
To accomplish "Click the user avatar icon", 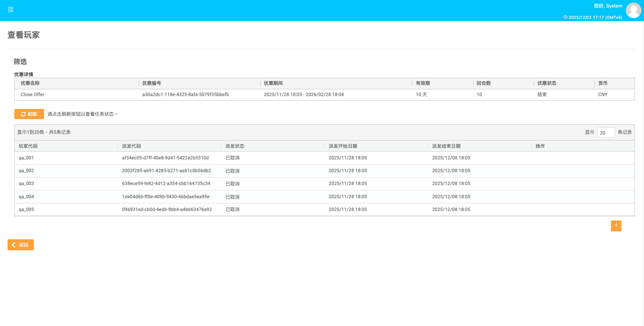I will pyautogui.click(x=633, y=11).
